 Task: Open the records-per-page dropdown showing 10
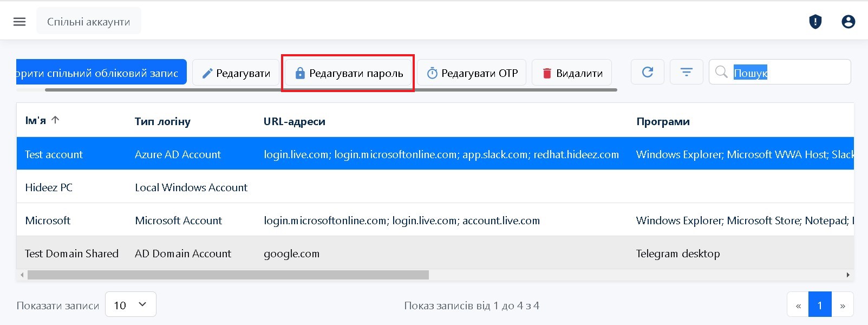pyautogui.click(x=130, y=304)
